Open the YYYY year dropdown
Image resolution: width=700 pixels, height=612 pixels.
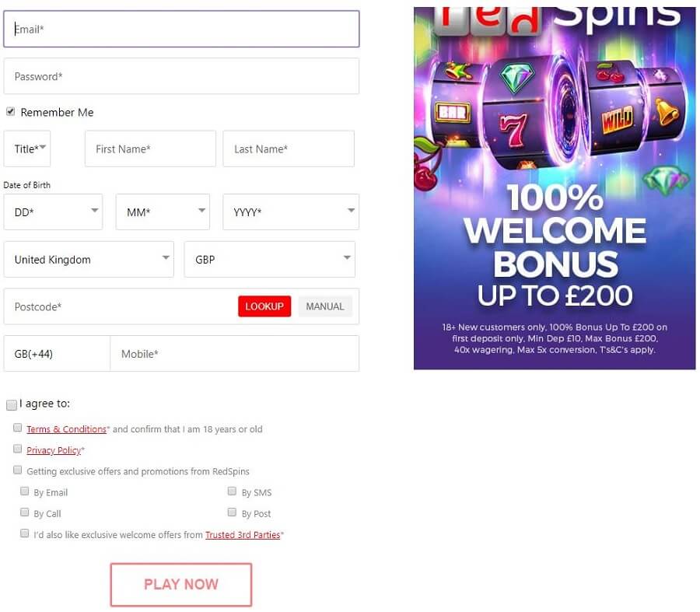[291, 212]
